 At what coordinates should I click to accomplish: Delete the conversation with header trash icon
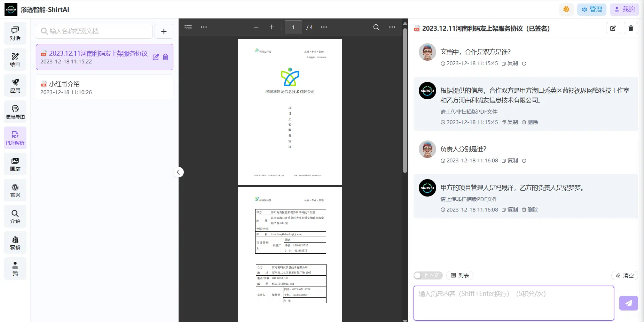tap(631, 28)
